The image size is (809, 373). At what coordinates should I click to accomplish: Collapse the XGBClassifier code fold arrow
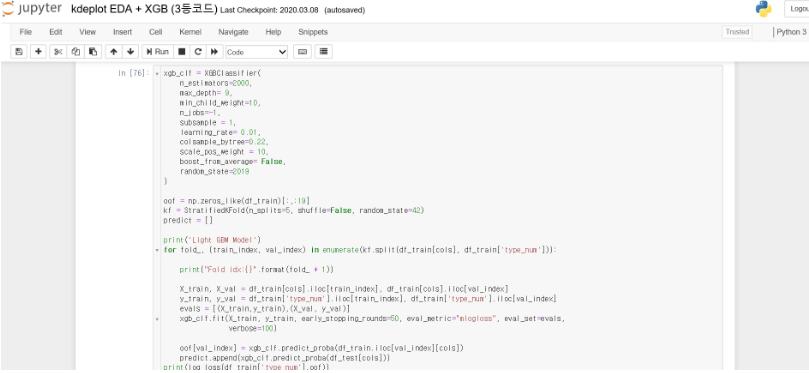pos(157,73)
